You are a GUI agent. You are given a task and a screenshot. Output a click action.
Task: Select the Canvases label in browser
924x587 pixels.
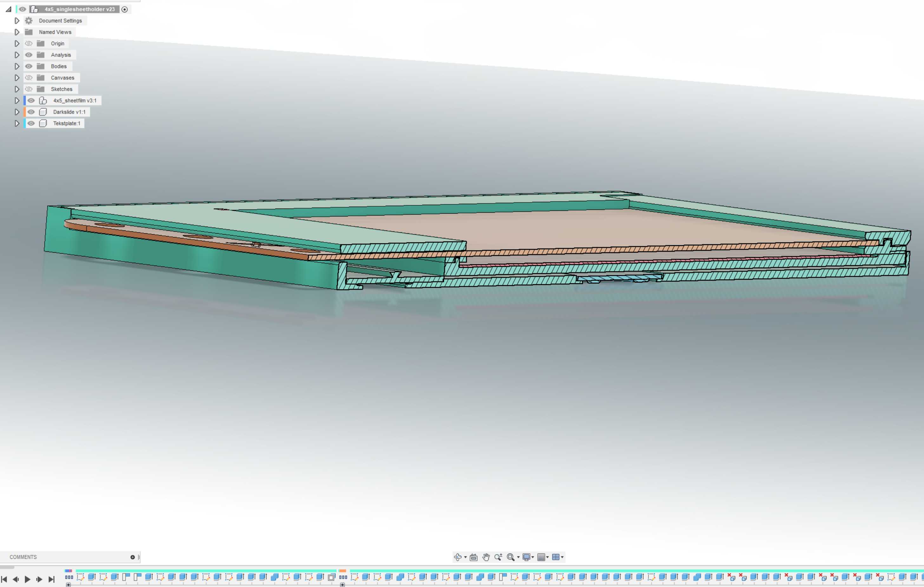pos(62,78)
